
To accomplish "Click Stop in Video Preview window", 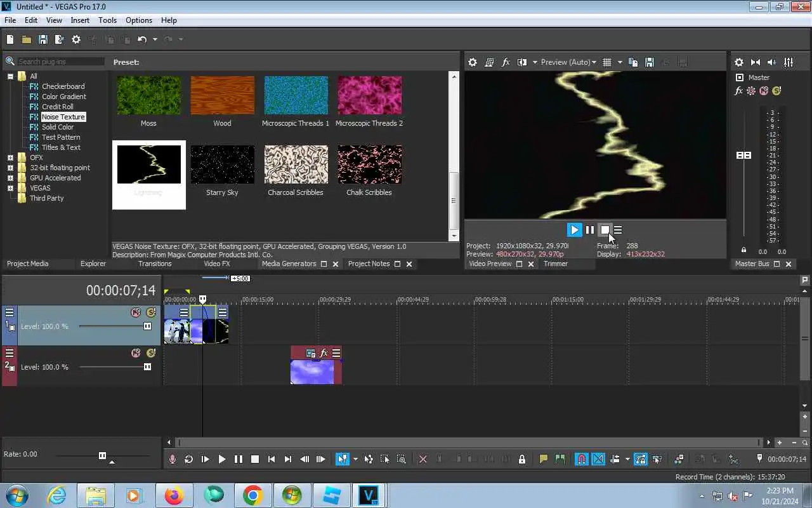I will pos(605,230).
